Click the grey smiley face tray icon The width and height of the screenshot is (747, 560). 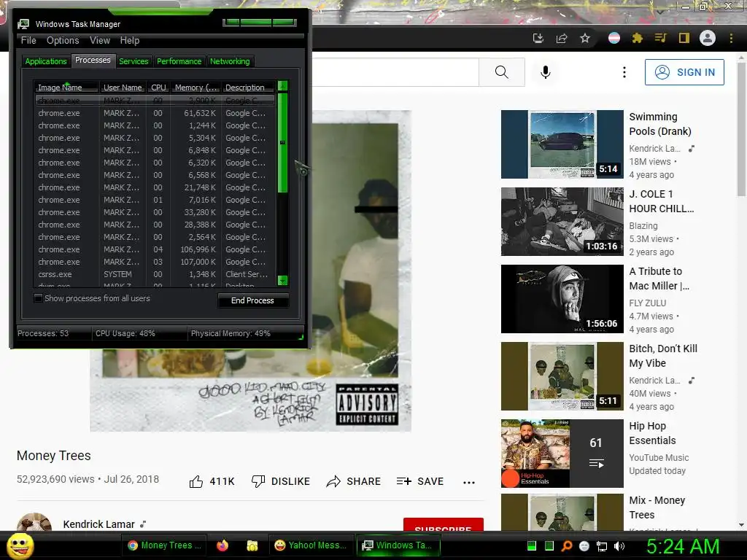(584, 546)
